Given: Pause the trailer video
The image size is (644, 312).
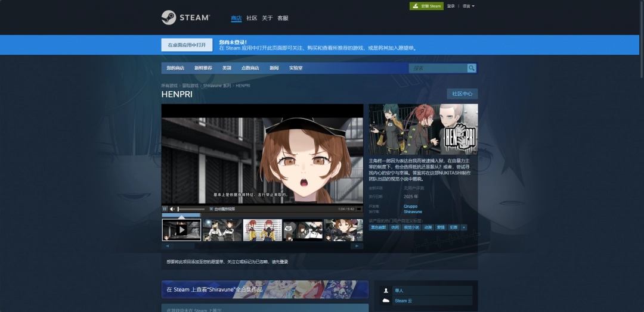Looking at the screenshot, I should pos(165,209).
